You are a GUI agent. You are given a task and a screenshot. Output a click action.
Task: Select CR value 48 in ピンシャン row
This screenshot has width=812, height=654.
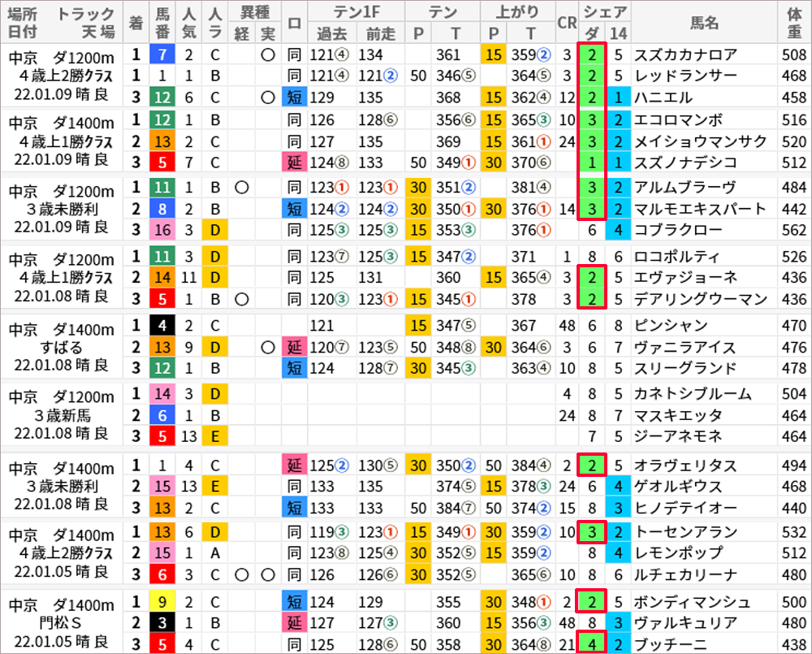567,326
